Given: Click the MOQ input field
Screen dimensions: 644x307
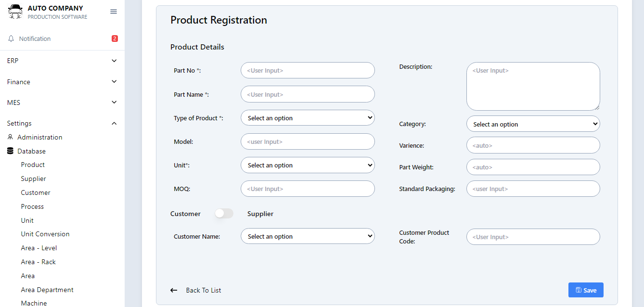Looking at the screenshot, I should click(x=308, y=189).
